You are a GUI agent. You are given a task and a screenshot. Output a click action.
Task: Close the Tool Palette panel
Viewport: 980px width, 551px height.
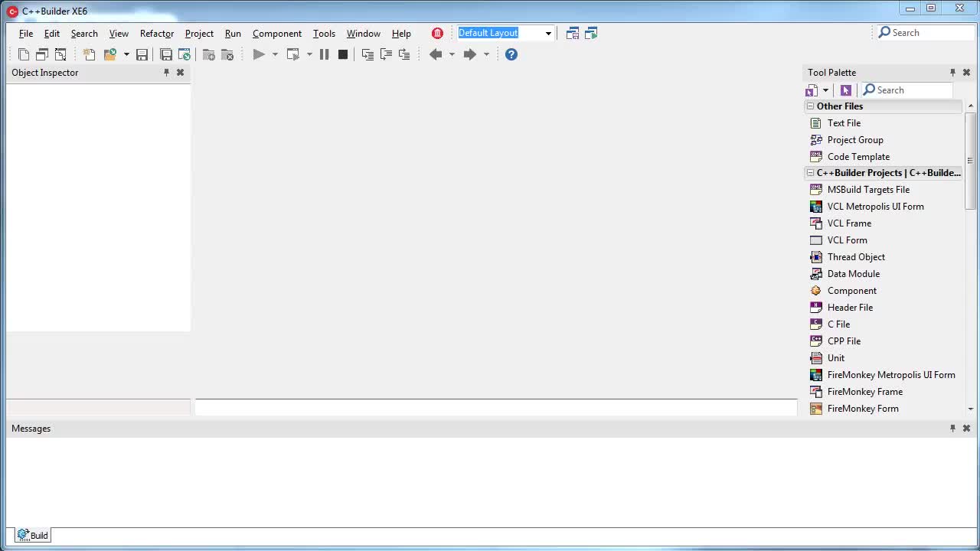(x=966, y=73)
